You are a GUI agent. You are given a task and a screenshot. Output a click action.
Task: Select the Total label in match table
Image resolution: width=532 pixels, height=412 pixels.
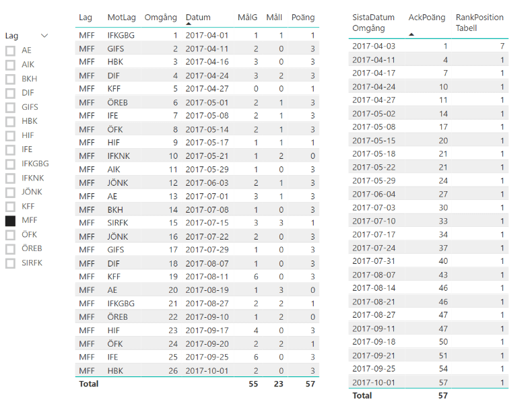(89, 384)
